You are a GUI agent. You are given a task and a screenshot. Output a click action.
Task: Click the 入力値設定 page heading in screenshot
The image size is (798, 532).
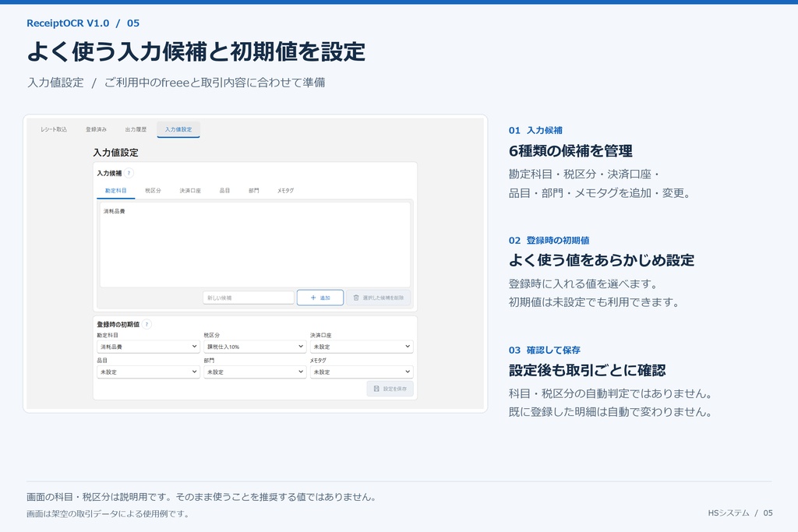point(115,153)
